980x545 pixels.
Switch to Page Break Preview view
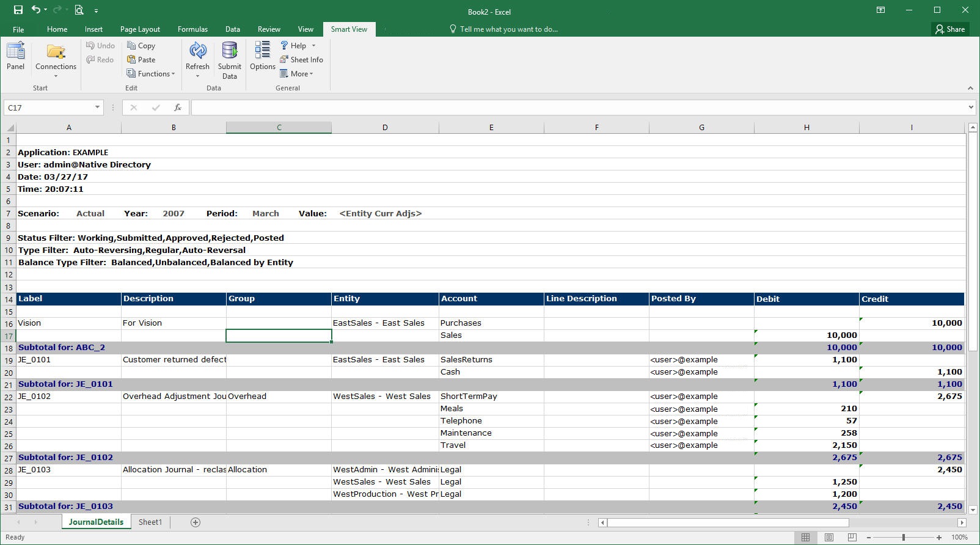click(x=852, y=538)
